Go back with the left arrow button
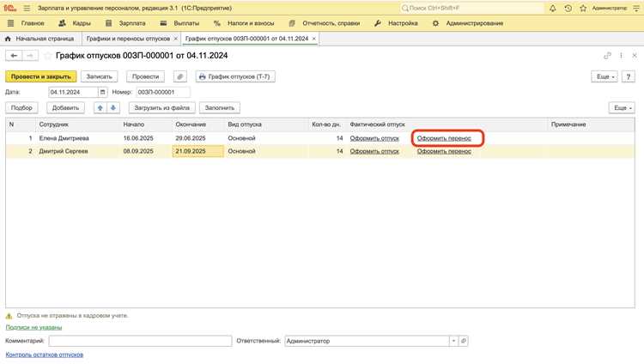Viewport: 644px width, 364px height. tap(14, 56)
